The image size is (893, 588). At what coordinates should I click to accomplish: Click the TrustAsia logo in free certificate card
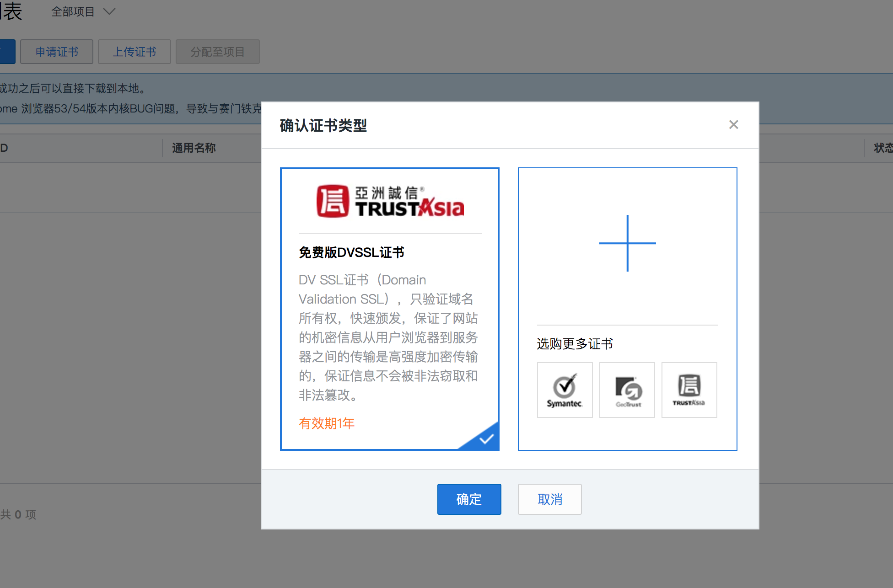[x=390, y=201]
